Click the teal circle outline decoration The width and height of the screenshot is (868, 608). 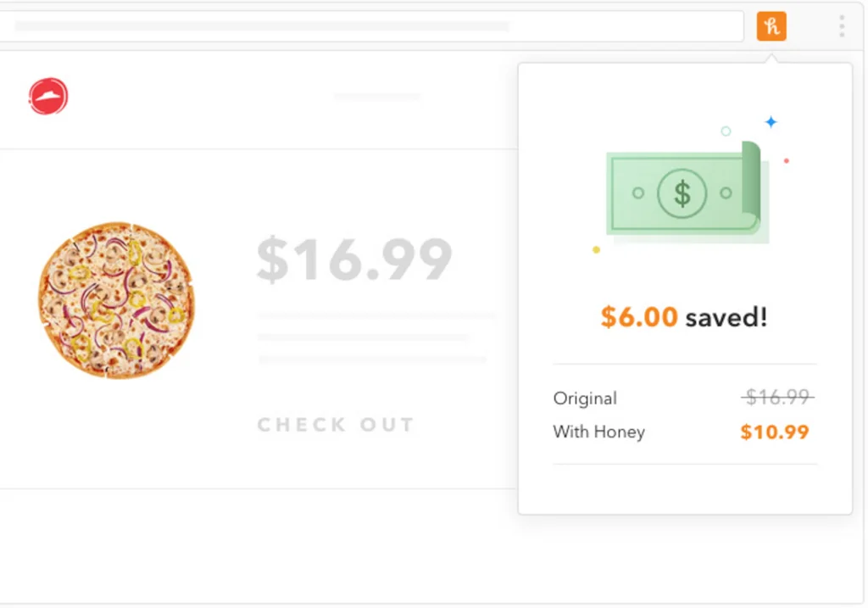click(x=726, y=131)
